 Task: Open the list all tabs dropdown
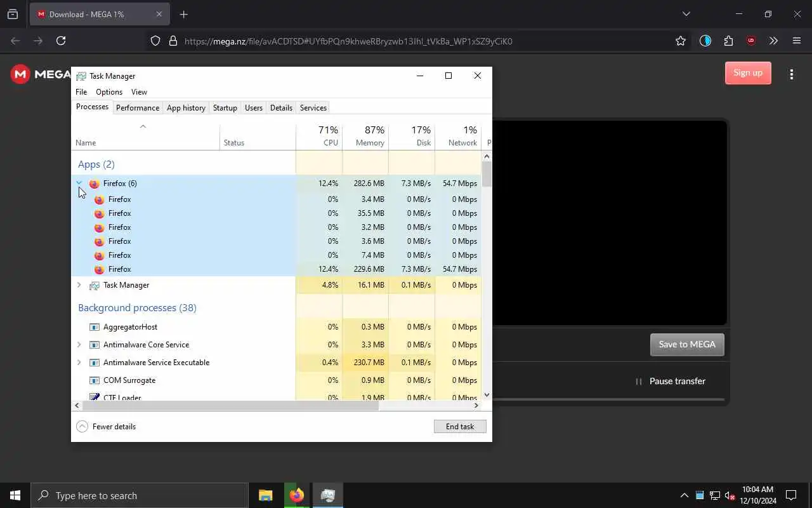(686, 14)
